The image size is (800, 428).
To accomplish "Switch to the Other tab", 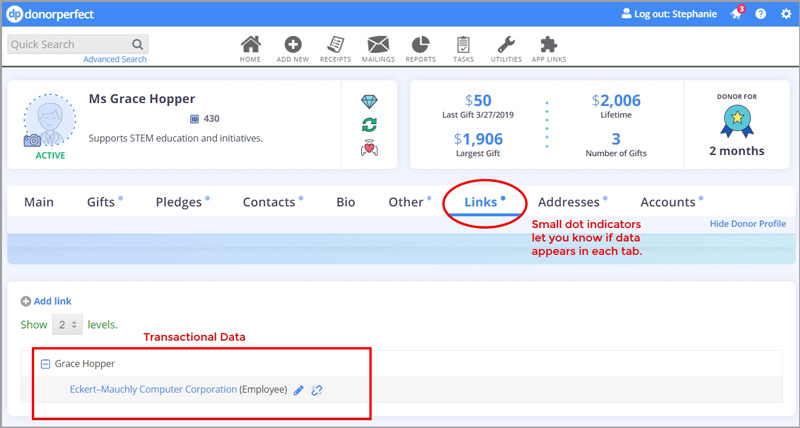I will coord(406,202).
